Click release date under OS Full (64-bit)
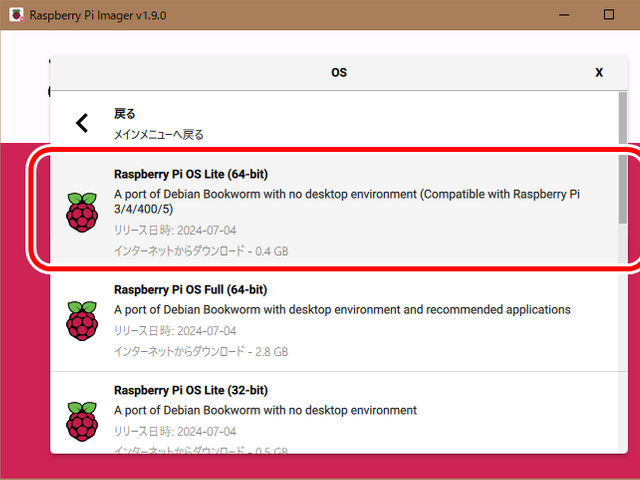640x480 pixels. pos(175,331)
